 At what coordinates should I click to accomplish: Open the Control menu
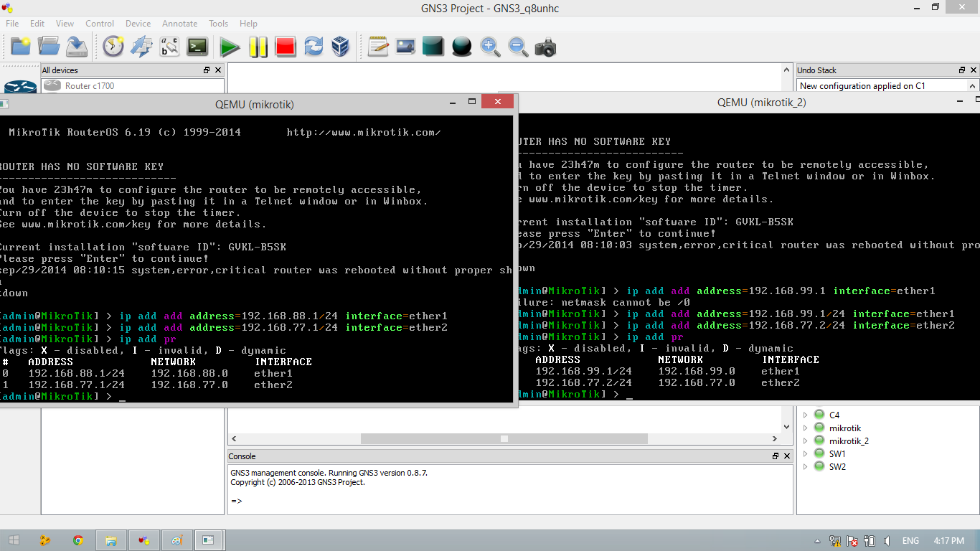pyautogui.click(x=100, y=24)
